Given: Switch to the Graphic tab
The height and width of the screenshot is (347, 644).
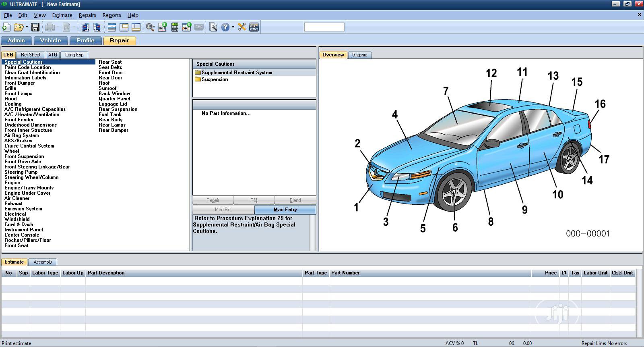Looking at the screenshot, I should 359,55.
